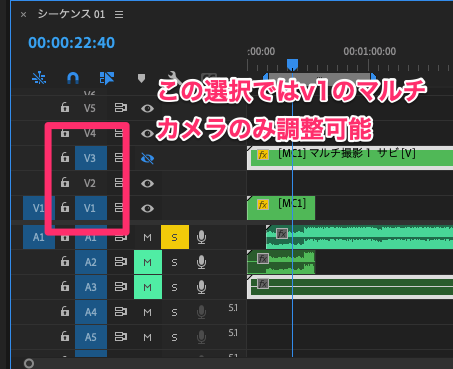Toggle lock on track A2
This screenshot has height=369, width=453.
[65, 261]
